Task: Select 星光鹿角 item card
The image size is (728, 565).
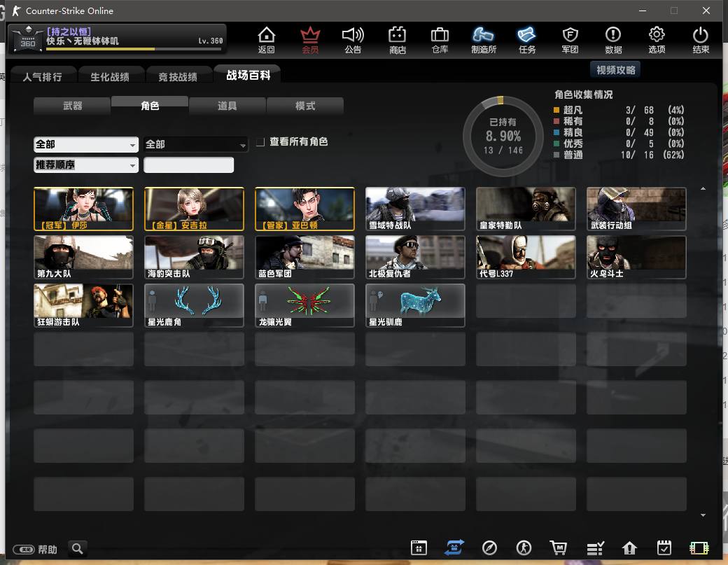Action: pos(194,305)
